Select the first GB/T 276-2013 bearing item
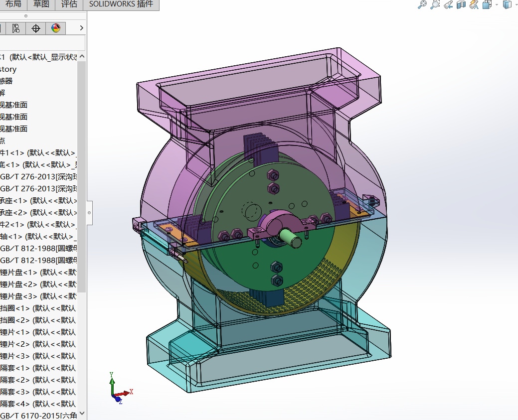 (x=38, y=177)
